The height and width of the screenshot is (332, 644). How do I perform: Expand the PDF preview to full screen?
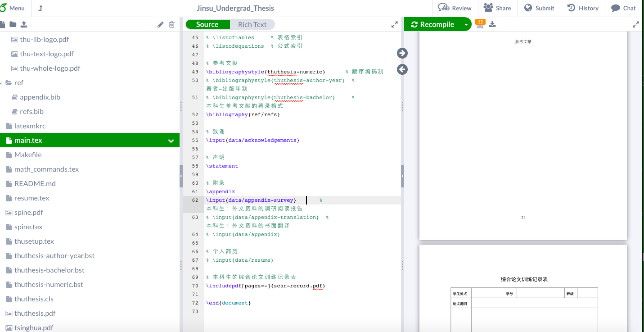click(x=636, y=24)
